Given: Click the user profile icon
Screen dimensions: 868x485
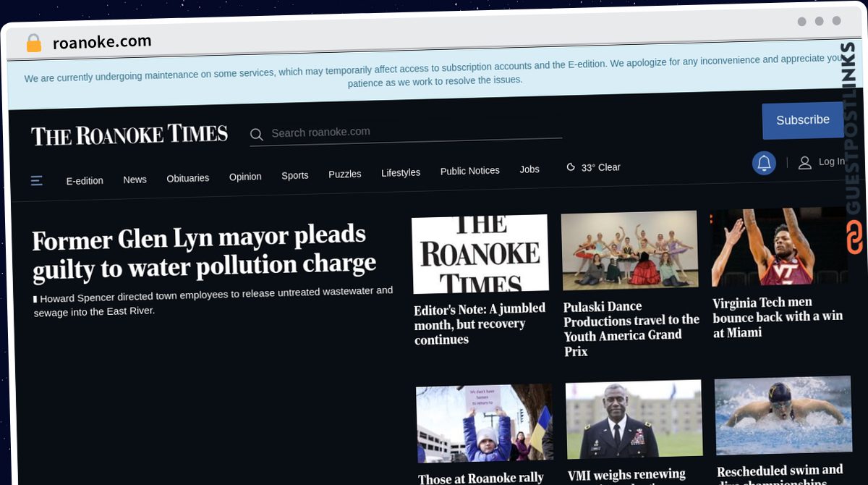Looking at the screenshot, I should coord(804,163).
